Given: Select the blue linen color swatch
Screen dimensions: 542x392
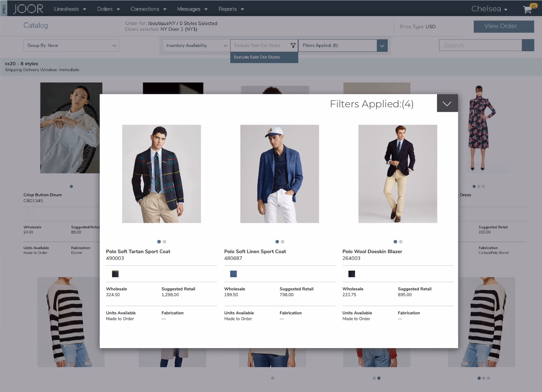Looking at the screenshot, I should pyautogui.click(x=233, y=274).
